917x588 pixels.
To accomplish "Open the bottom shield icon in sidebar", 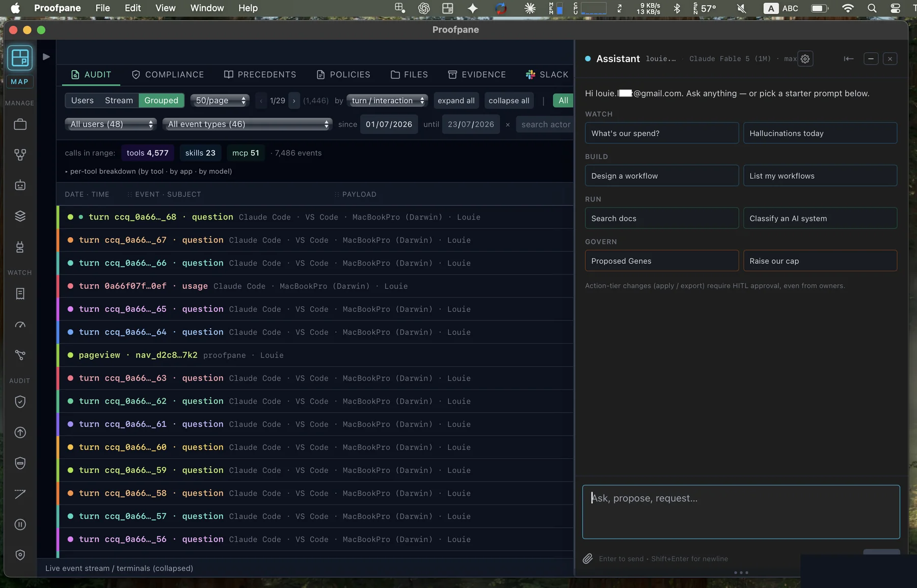I will [x=20, y=555].
